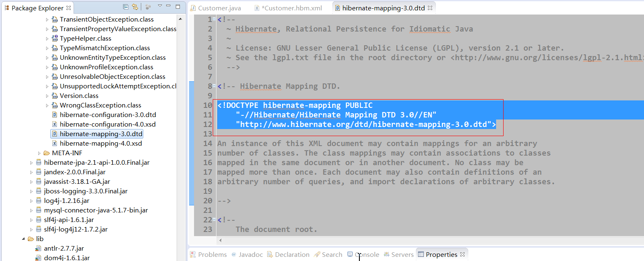The width and height of the screenshot is (644, 261).
Task: Click the 'The document root.' line
Action: 276,229
